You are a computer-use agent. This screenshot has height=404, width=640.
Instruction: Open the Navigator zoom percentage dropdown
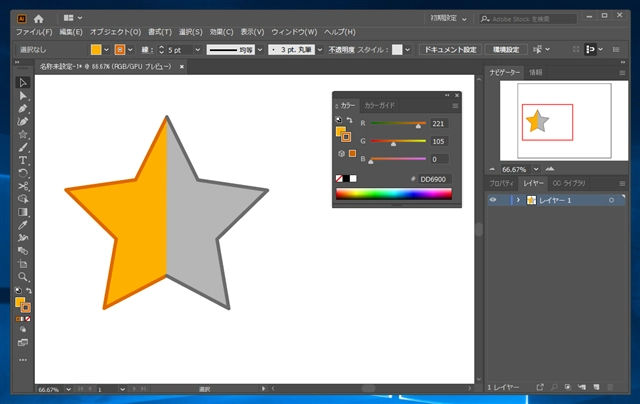click(536, 169)
